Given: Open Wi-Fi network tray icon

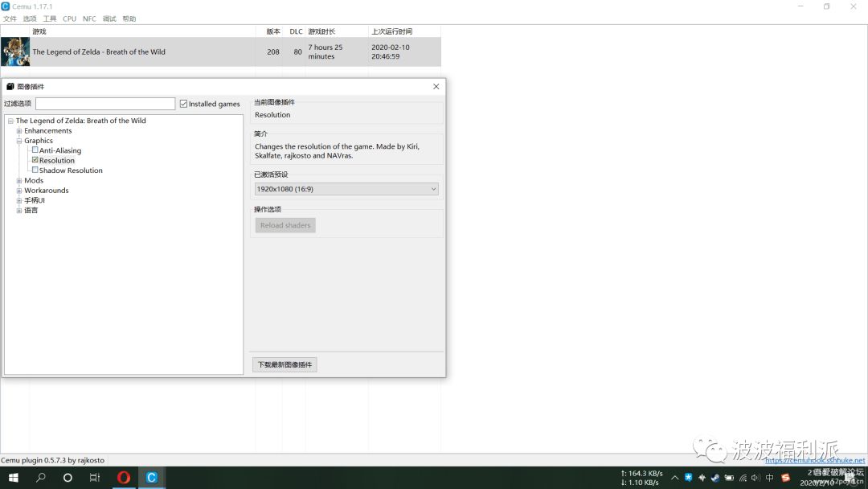Looking at the screenshot, I should pyautogui.click(x=743, y=478).
